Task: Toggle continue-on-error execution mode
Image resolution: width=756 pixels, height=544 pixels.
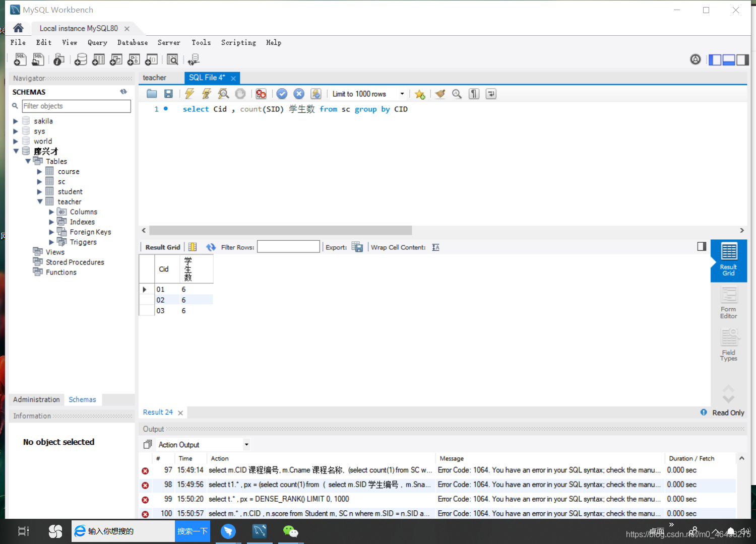Action: coord(261,94)
